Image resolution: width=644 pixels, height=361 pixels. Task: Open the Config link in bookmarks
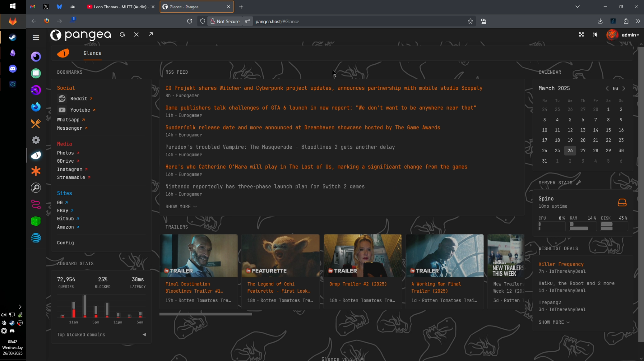(x=65, y=243)
